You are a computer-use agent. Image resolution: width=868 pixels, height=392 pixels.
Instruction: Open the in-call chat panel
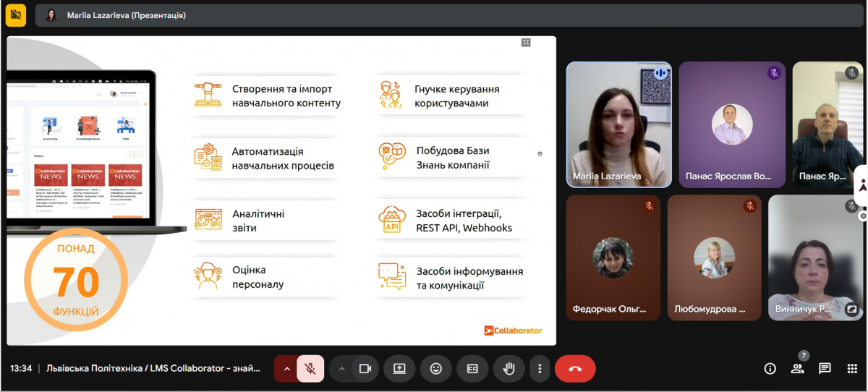(x=825, y=369)
